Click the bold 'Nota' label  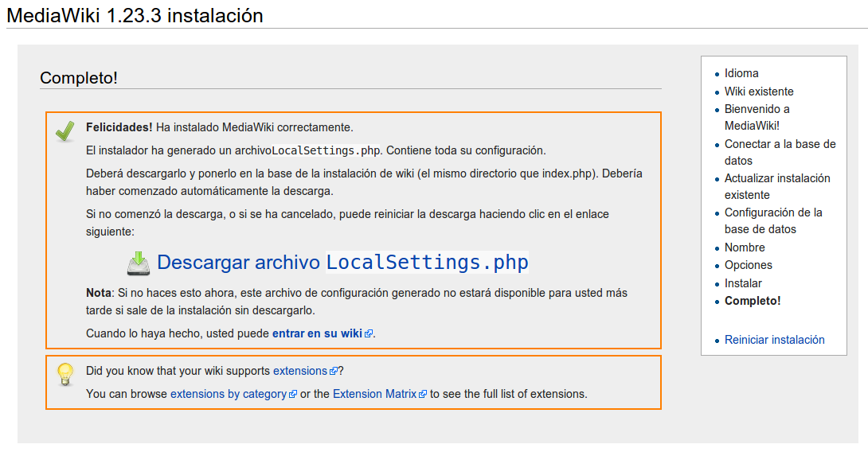click(x=99, y=293)
